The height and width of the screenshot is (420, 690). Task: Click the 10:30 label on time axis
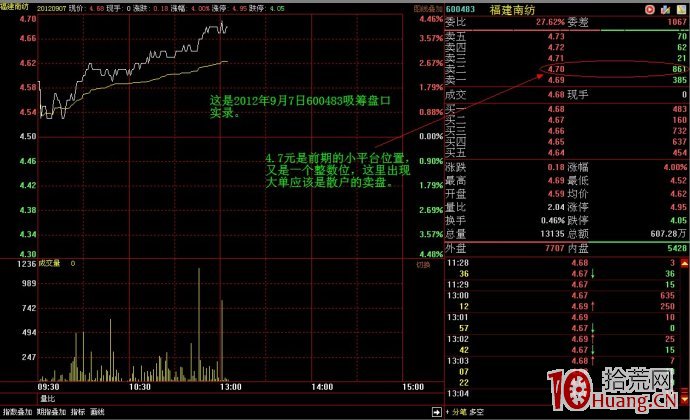[139, 387]
